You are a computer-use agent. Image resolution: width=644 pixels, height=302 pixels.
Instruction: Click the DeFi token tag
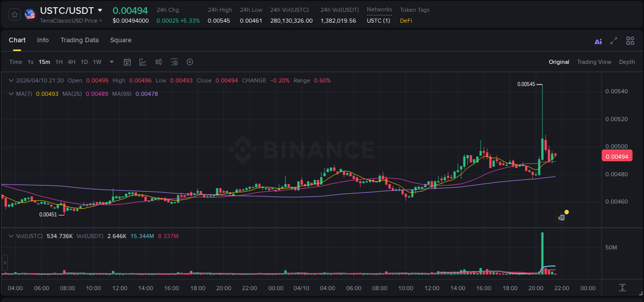click(406, 22)
